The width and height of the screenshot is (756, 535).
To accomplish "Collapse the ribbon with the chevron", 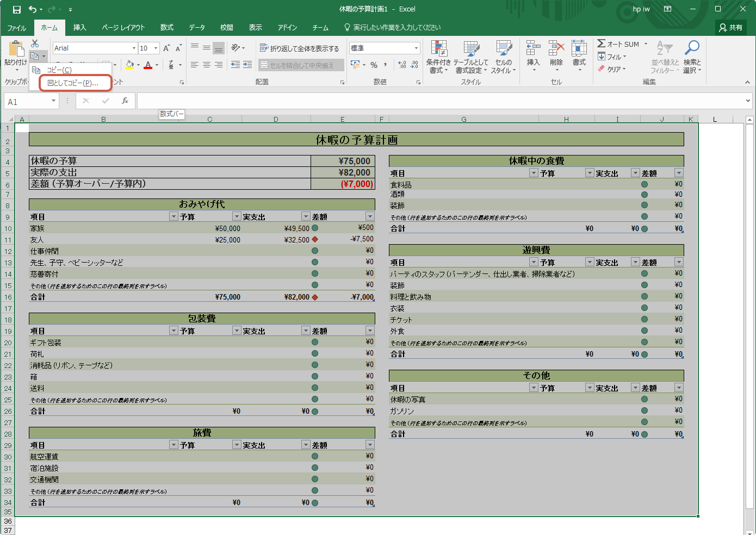I will click(748, 82).
